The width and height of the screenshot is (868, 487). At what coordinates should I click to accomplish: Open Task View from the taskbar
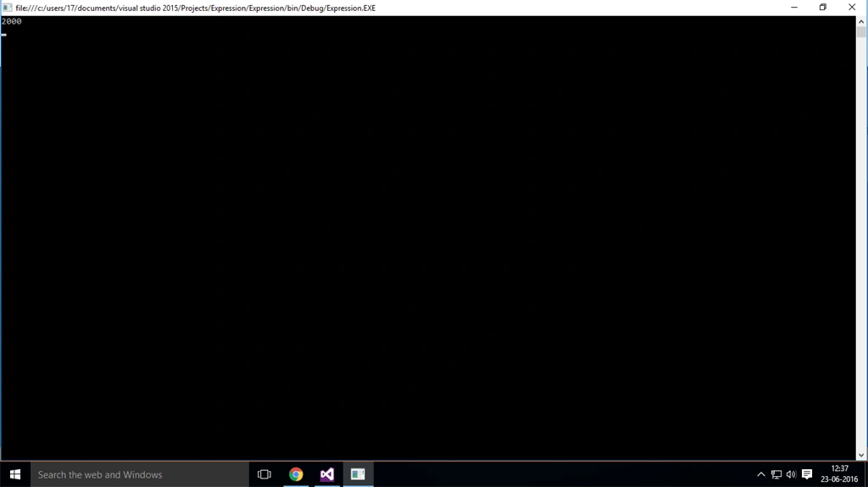264,474
